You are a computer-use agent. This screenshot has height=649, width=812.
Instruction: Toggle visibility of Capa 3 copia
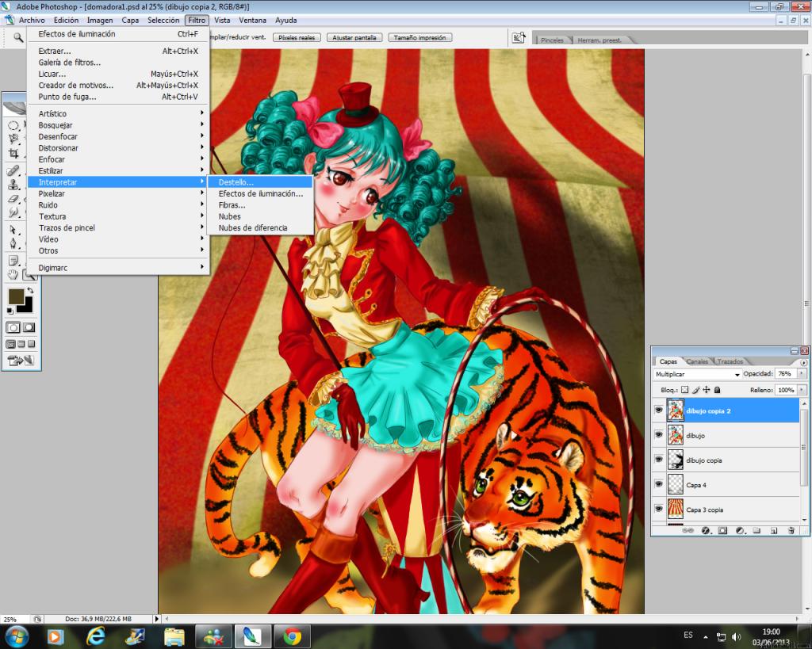[x=659, y=510]
